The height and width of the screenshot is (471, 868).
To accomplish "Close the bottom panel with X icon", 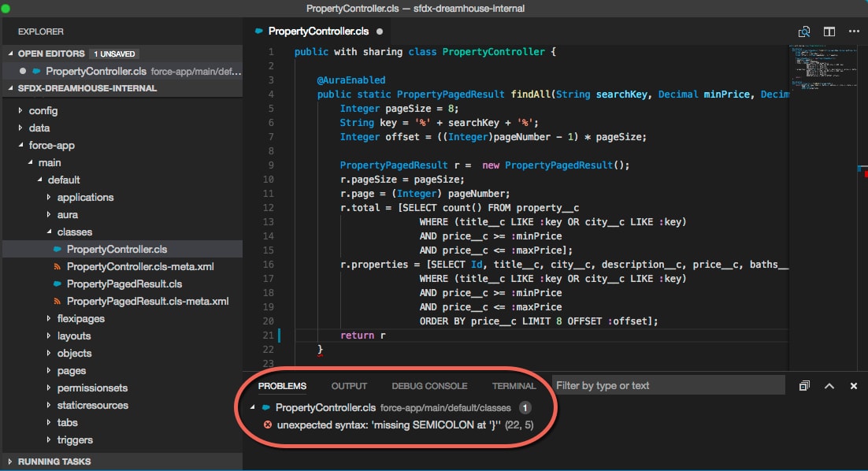I will 854,386.
